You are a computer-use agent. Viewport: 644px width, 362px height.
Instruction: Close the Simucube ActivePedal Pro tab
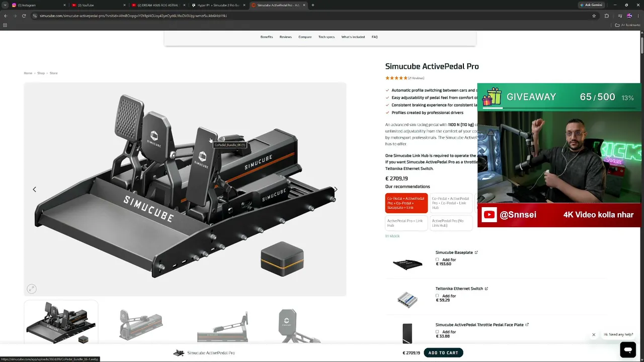tap(304, 5)
